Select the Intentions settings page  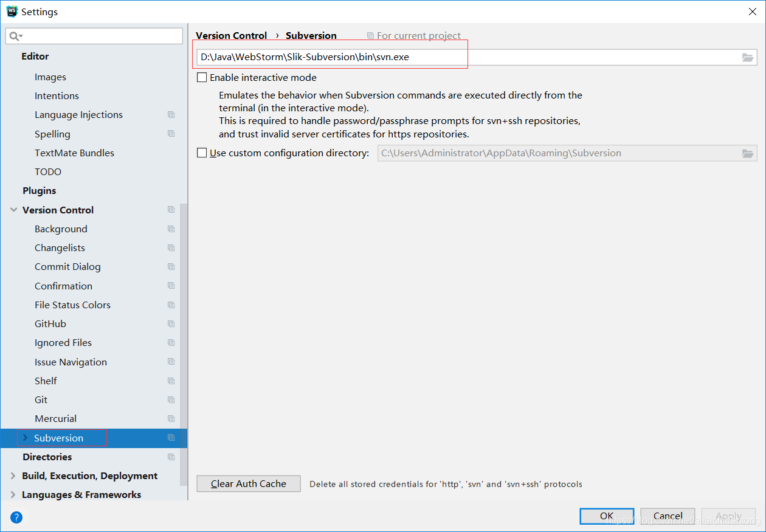(57, 96)
